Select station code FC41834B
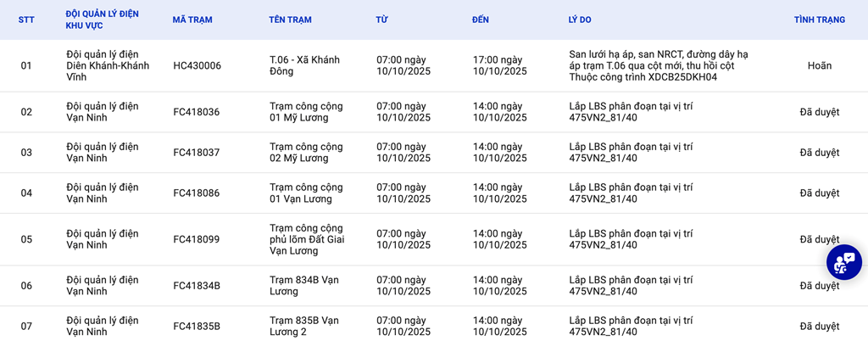 coord(196,286)
